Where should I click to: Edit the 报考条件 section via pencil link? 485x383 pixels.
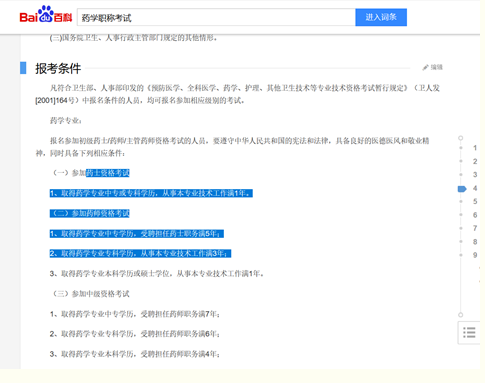pyautogui.click(x=432, y=67)
